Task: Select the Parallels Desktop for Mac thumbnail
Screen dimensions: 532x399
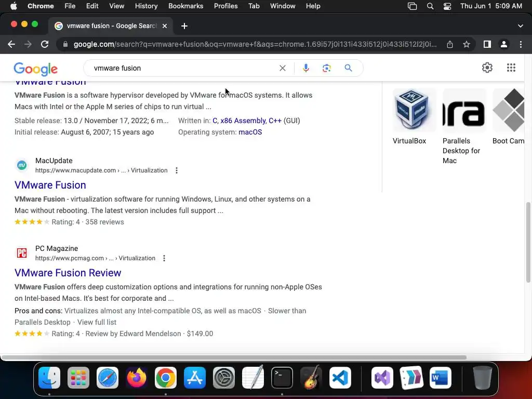Action: pos(464,110)
